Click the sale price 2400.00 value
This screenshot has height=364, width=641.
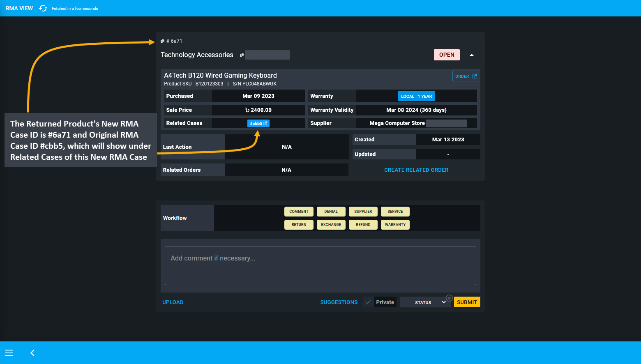pyautogui.click(x=258, y=110)
